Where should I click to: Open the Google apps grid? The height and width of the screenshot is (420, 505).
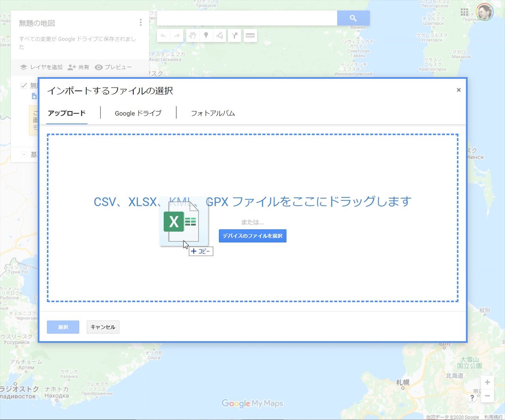(x=465, y=12)
